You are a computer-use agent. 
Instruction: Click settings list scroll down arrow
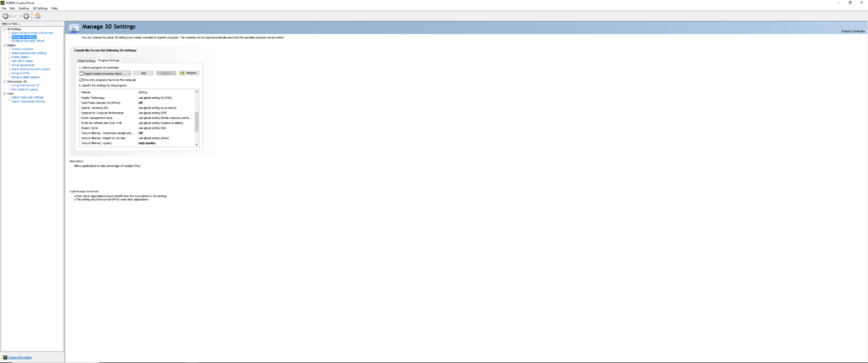[196, 144]
